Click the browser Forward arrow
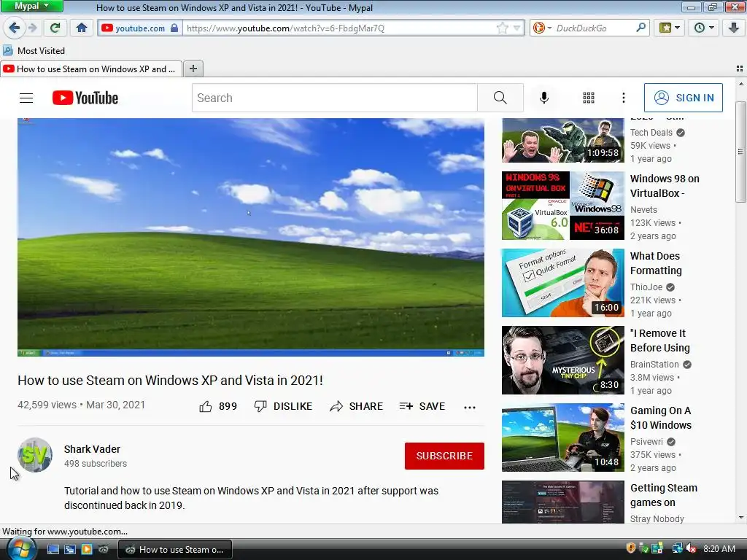 point(32,28)
